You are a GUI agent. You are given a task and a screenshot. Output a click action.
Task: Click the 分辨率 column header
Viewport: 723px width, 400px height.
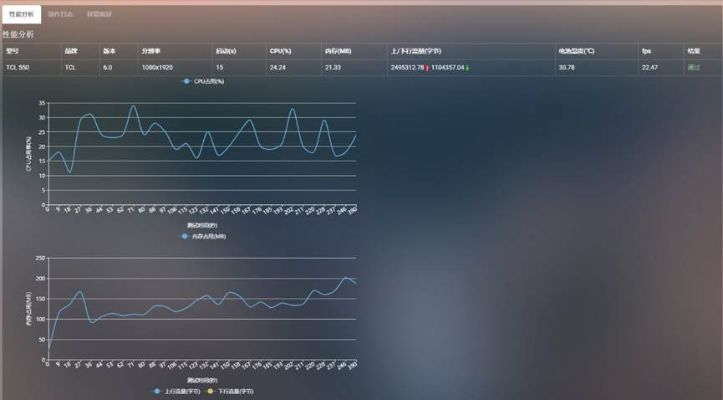click(x=150, y=50)
